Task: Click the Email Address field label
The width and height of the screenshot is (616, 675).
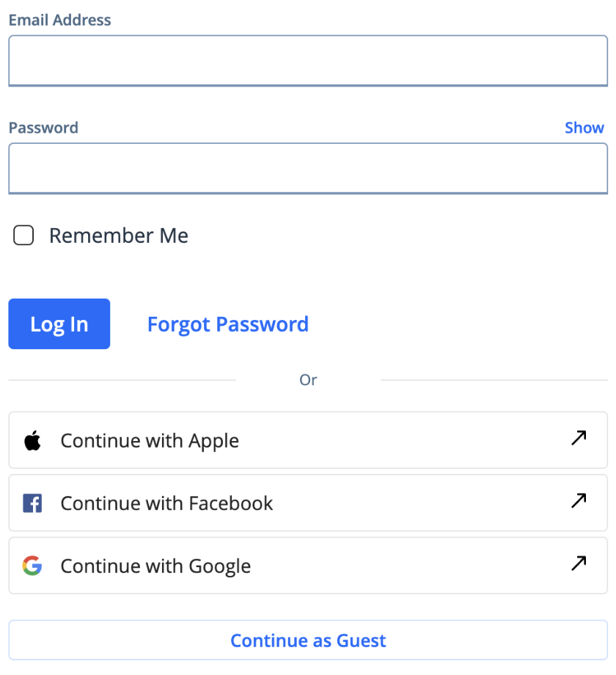Action: pos(60,20)
